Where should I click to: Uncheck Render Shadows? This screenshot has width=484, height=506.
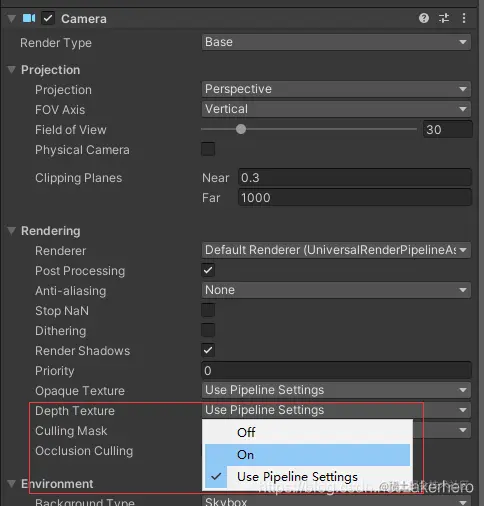pyautogui.click(x=208, y=350)
